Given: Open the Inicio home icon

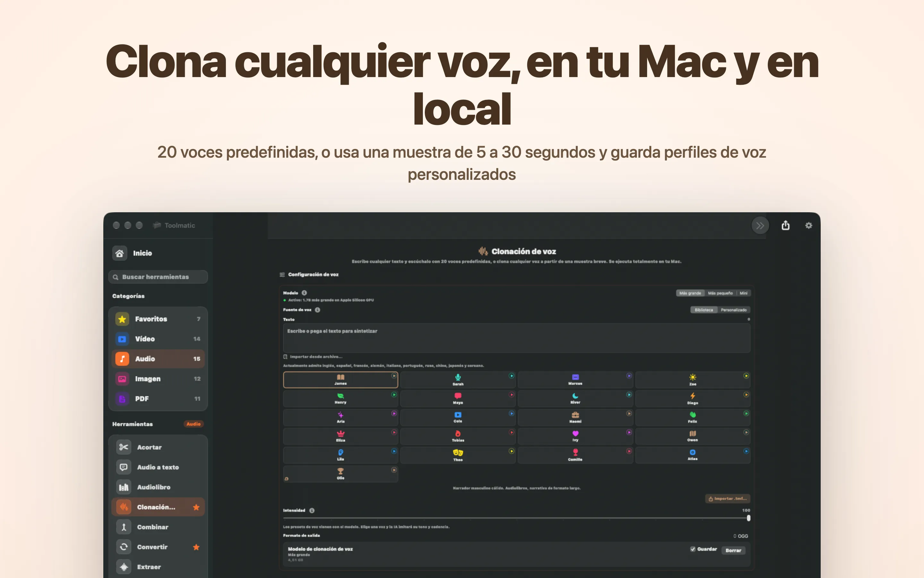Looking at the screenshot, I should 119,253.
